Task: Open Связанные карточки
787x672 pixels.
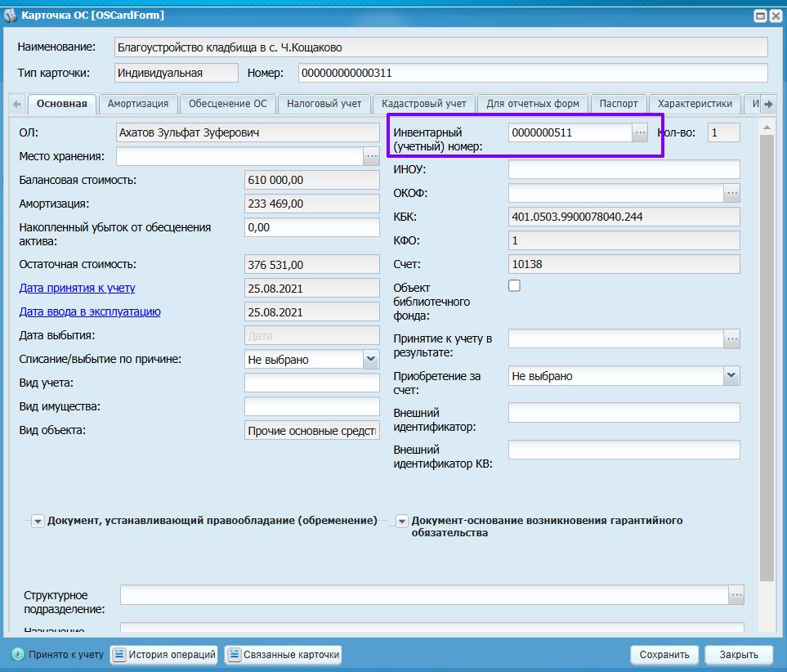Action: 284,654
